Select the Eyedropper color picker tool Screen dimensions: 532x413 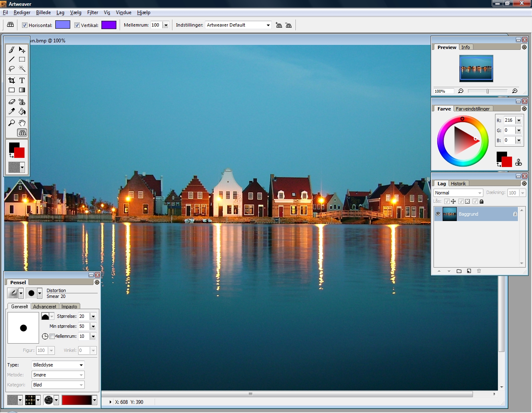tap(12, 111)
